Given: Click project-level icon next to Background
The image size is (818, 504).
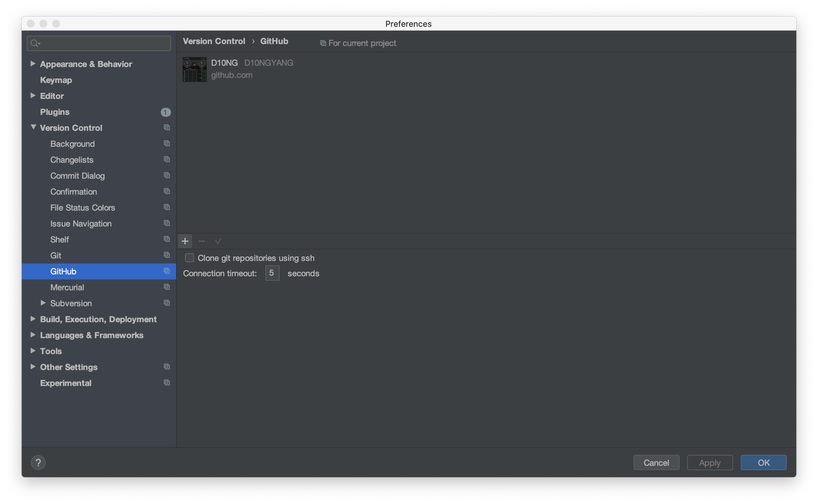Looking at the screenshot, I should [x=167, y=143].
